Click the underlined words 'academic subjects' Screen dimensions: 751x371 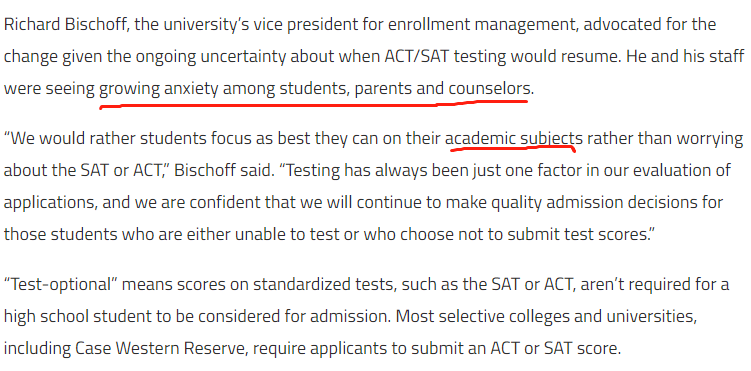[514, 139]
